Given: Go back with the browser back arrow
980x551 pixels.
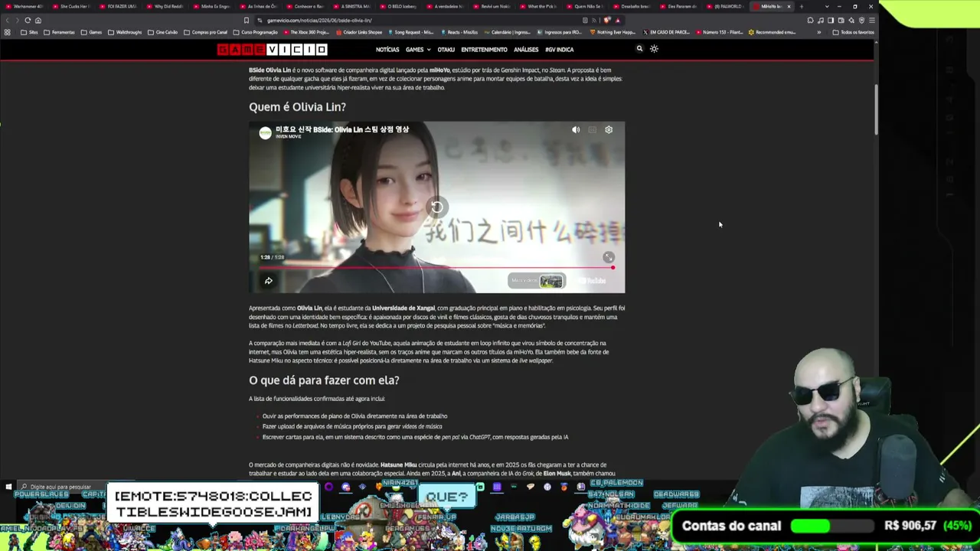Looking at the screenshot, I should tap(8, 20).
